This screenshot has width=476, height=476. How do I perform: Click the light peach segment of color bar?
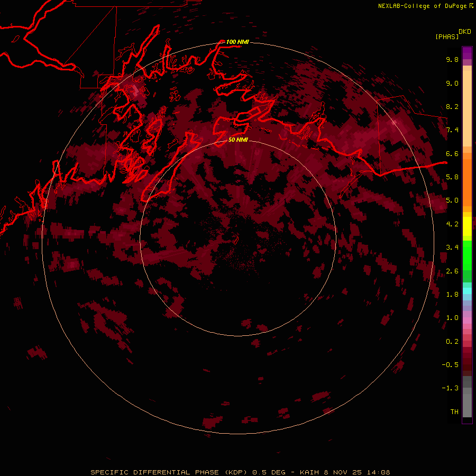click(467, 108)
